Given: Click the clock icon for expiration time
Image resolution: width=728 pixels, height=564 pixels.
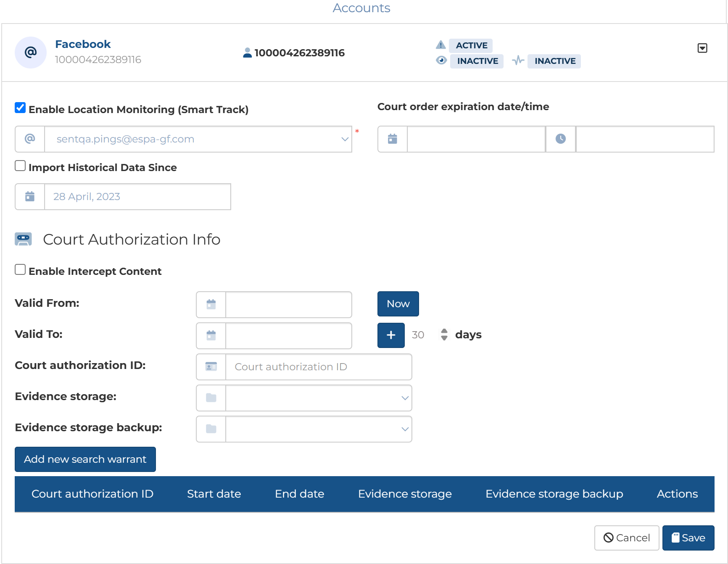Looking at the screenshot, I should (x=560, y=139).
